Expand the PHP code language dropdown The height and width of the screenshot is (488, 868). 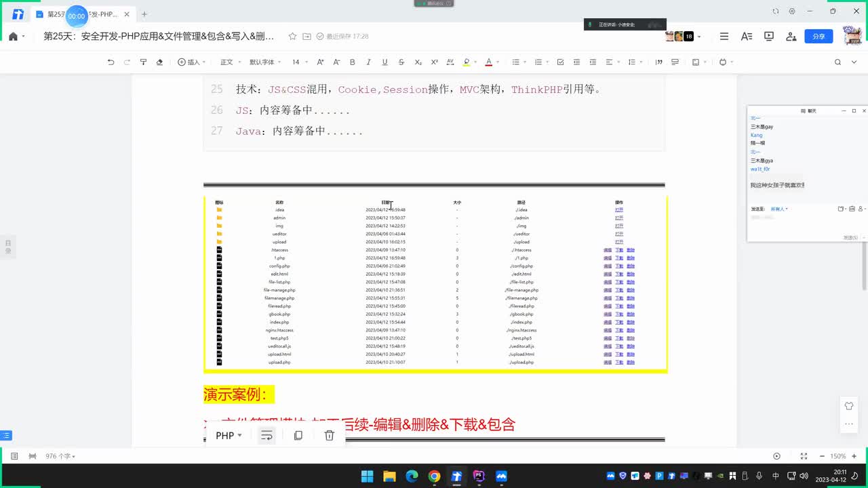click(229, 436)
